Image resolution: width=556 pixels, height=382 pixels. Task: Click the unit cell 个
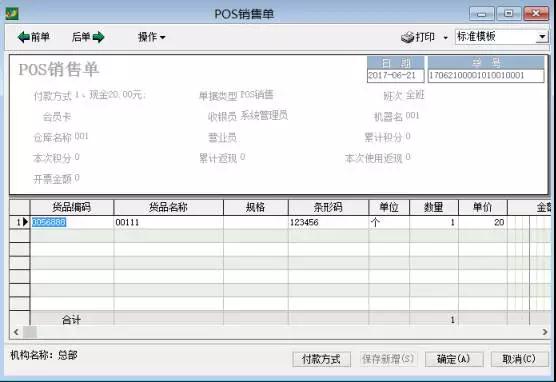389,222
